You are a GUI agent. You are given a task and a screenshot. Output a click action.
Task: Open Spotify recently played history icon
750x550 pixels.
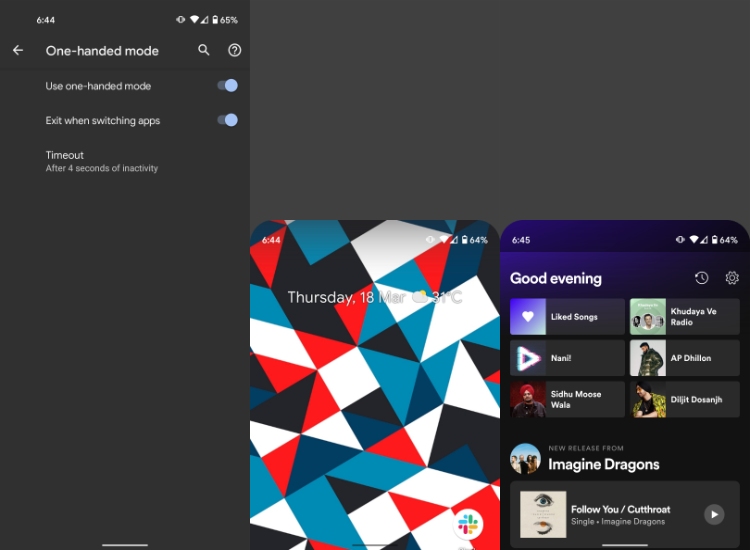[702, 278]
